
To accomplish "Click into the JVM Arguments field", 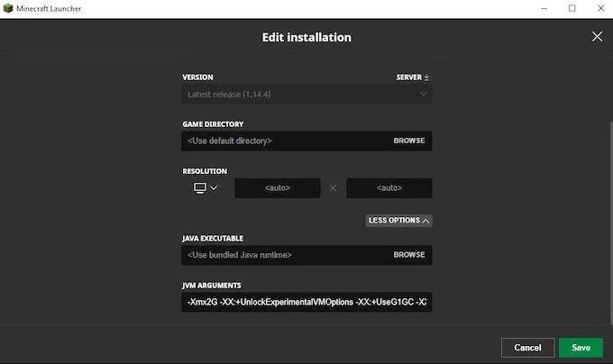I will click(306, 304).
